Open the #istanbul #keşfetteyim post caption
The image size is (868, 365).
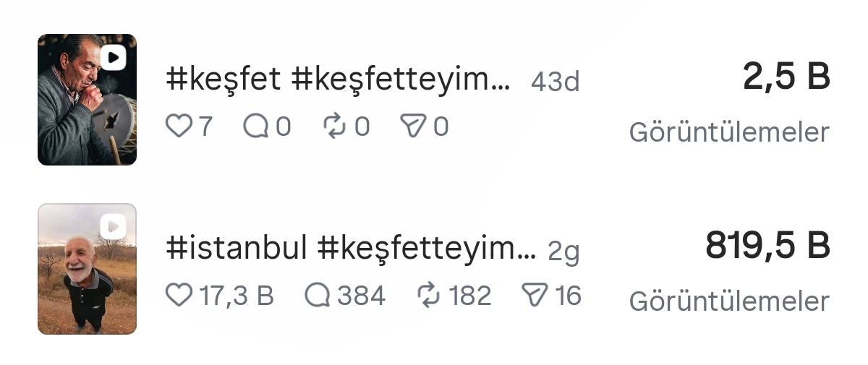click(x=351, y=249)
